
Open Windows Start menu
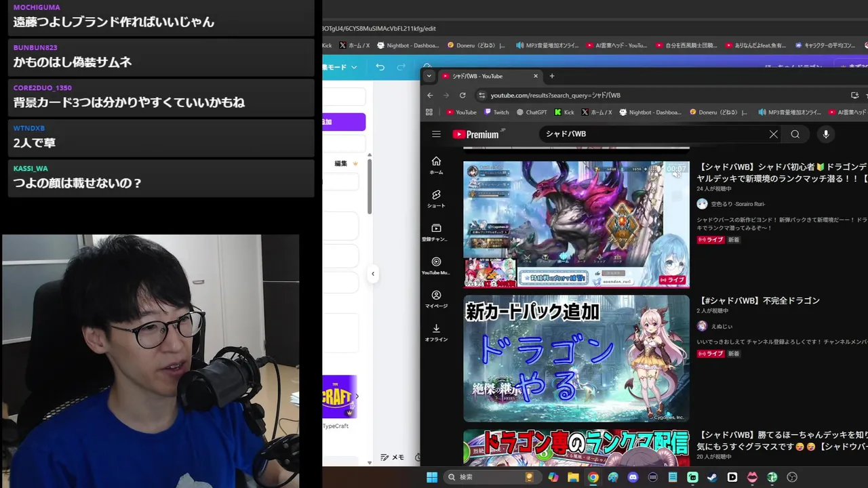pos(431,477)
